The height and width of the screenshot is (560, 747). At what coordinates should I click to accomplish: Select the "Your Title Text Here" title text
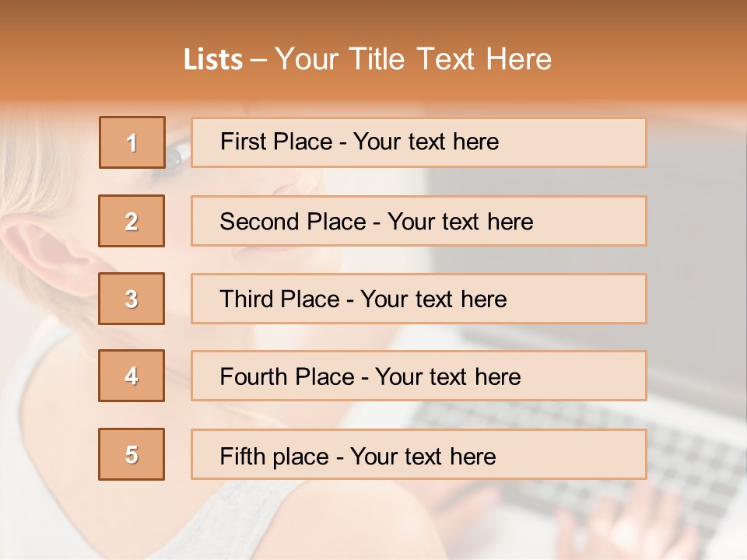[x=413, y=59]
